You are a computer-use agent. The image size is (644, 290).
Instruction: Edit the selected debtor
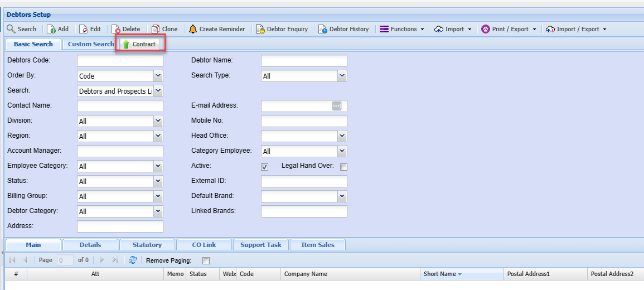(x=90, y=29)
